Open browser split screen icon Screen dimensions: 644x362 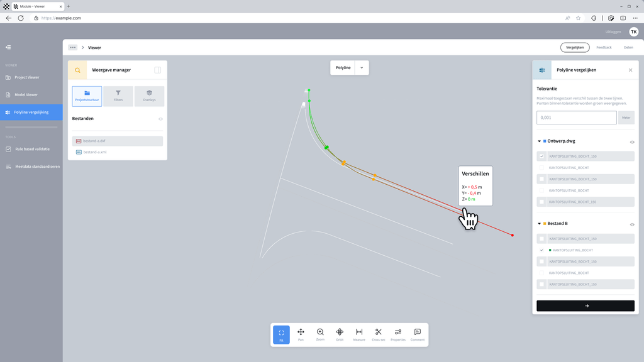(623, 18)
